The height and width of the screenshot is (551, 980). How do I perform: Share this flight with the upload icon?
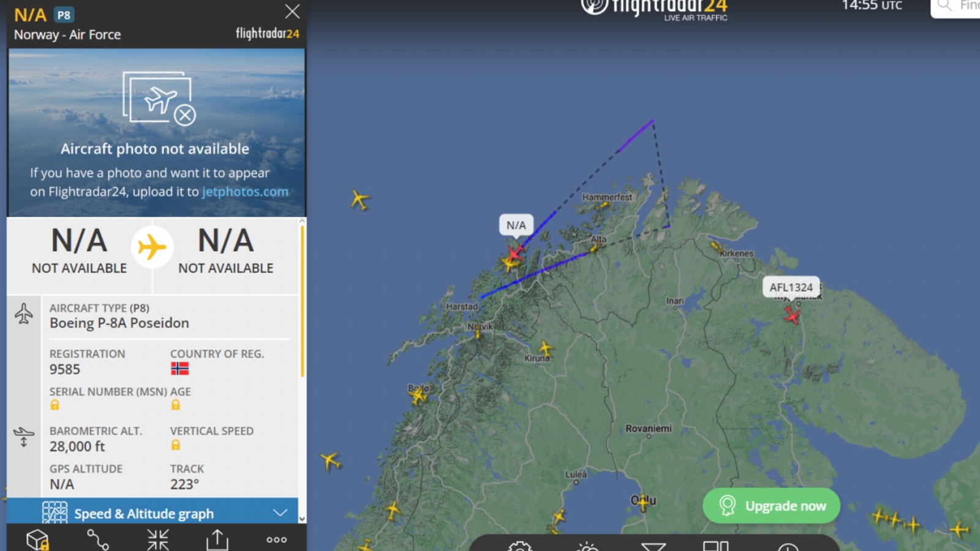(x=217, y=540)
